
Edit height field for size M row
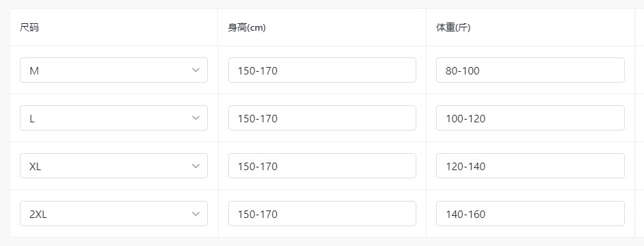[x=322, y=70]
